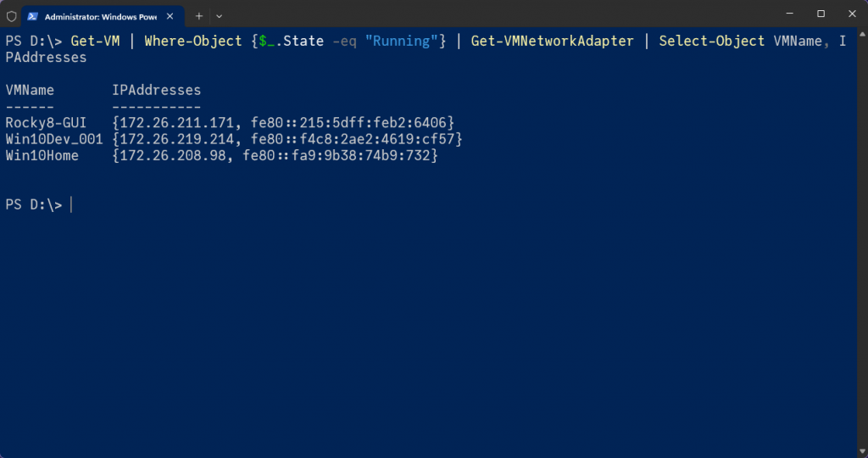Viewport: 868px width, 458px height.
Task: Expand the new tab profile dropdown
Action: (220, 16)
